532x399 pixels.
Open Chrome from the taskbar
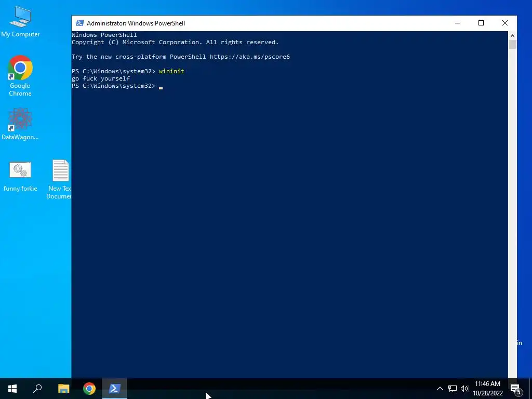[89, 389]
